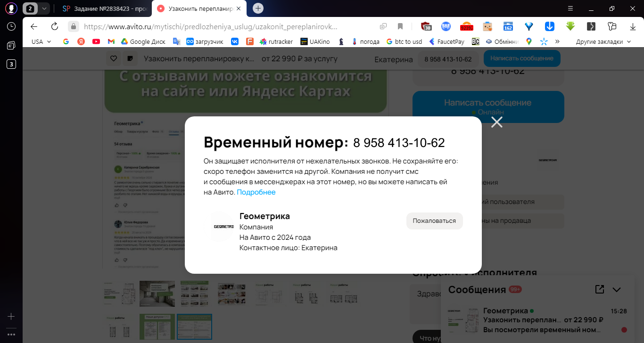
Task: Open the calendar extension with 162 badge
Action: coord(508,26)
